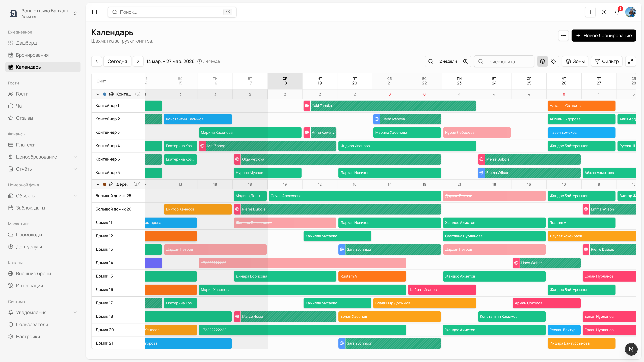The image size is (644, 362).
Task: Collapse the Контейнеры unit group
Action: 98,94
